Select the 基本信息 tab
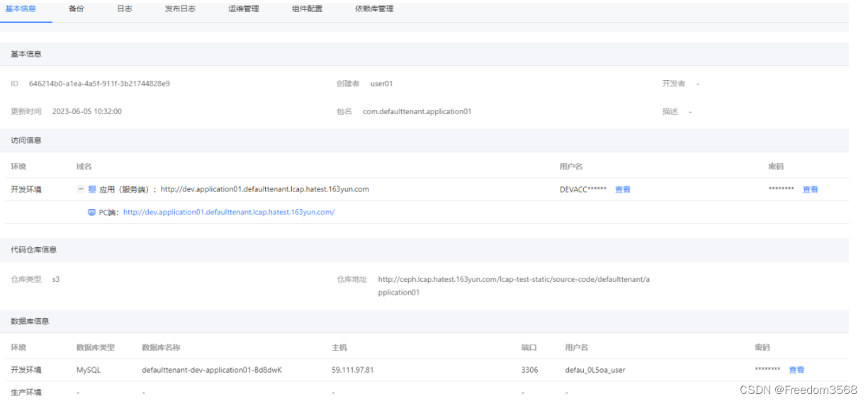The height and width of the screenshot is (401, 868). (21, 9)
